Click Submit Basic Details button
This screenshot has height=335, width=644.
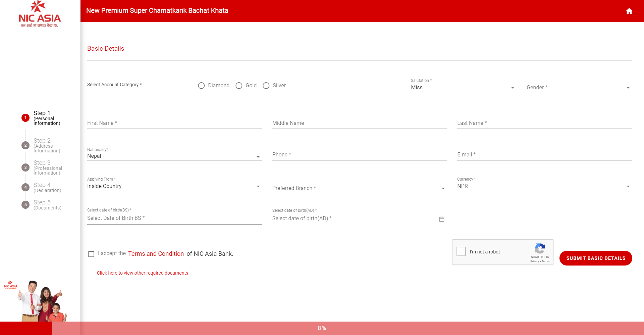coord(596,258)
